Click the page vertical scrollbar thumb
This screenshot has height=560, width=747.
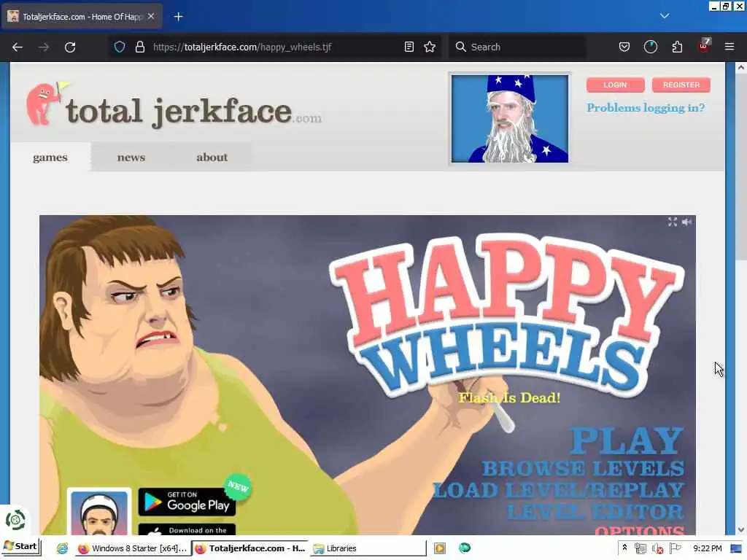pos(741,167)
